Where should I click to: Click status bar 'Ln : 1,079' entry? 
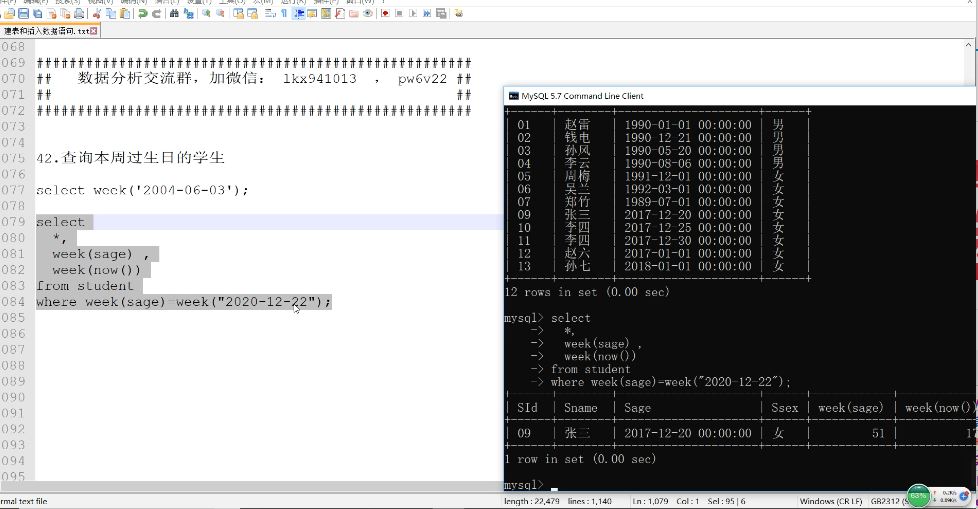pyautogui.click(x=650, y=501)
